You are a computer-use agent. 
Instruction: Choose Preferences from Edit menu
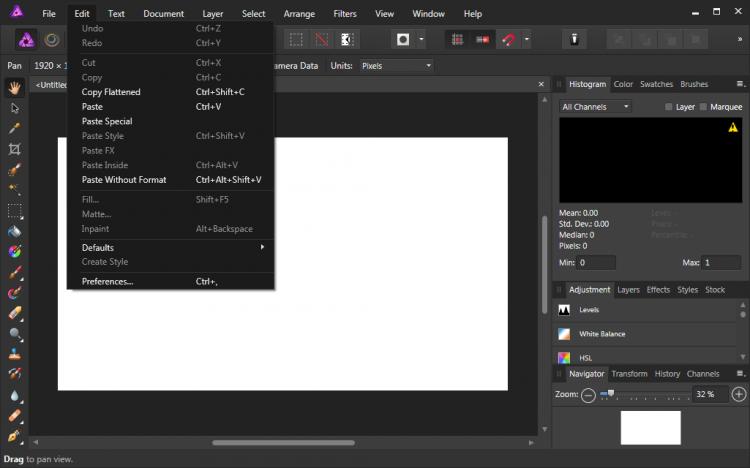tap(107, 282)
